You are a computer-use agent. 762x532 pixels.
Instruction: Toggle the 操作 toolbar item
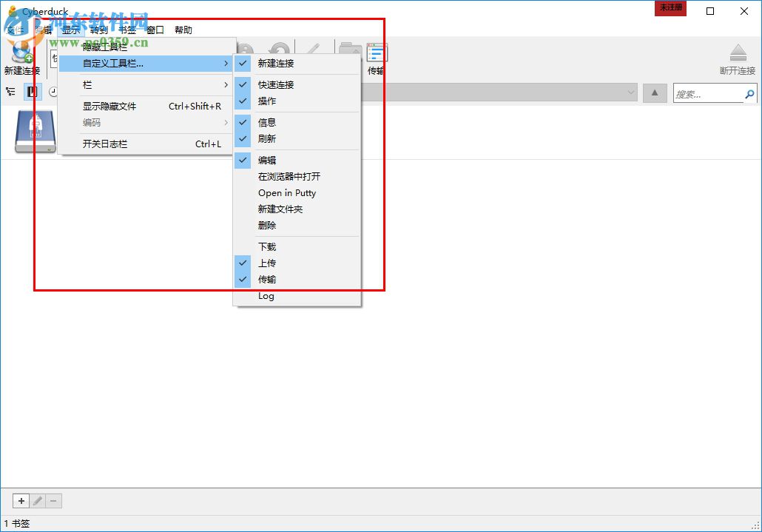pyautogui.click(x=297, y=101)
